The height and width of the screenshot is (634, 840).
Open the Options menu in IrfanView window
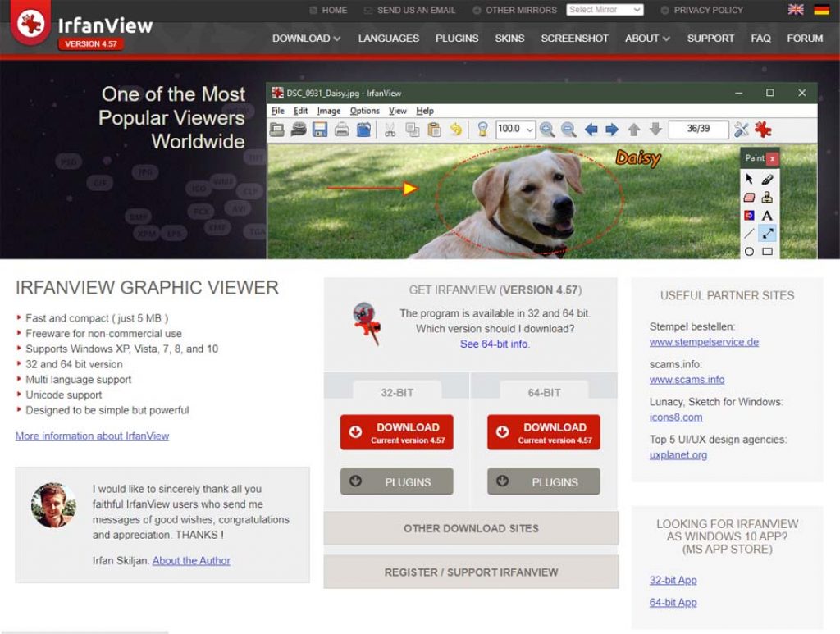pos(365,111)
